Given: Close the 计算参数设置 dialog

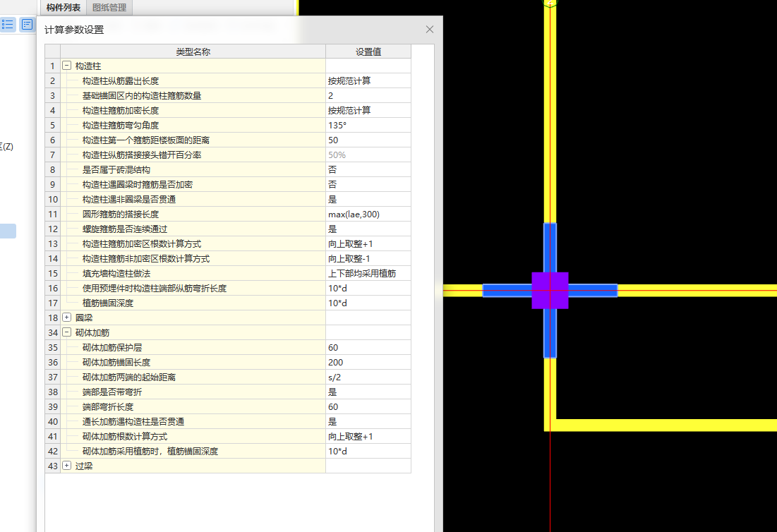Looking at the screenshot, I should (x=430, y=29).
